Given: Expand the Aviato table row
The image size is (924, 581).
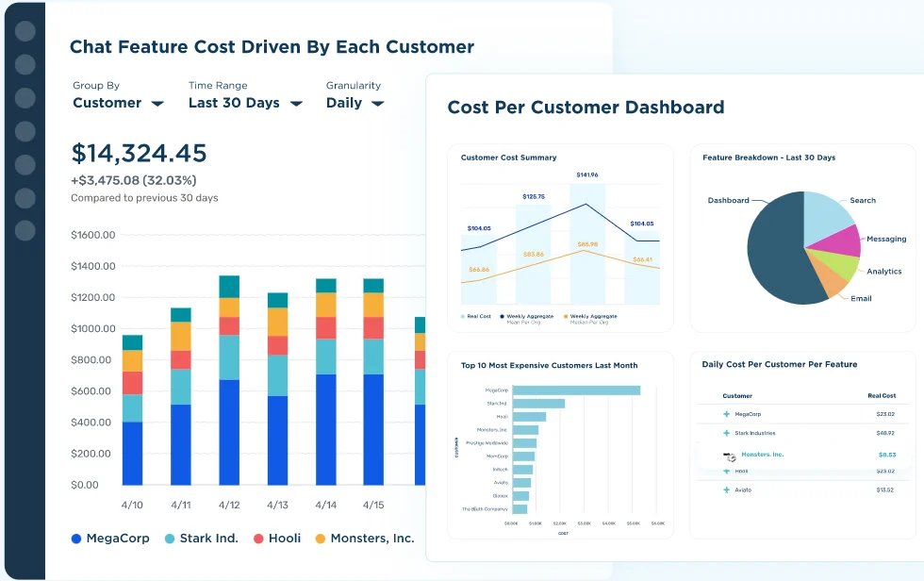Looking at the screenshot, I should (x=726, y=490).
